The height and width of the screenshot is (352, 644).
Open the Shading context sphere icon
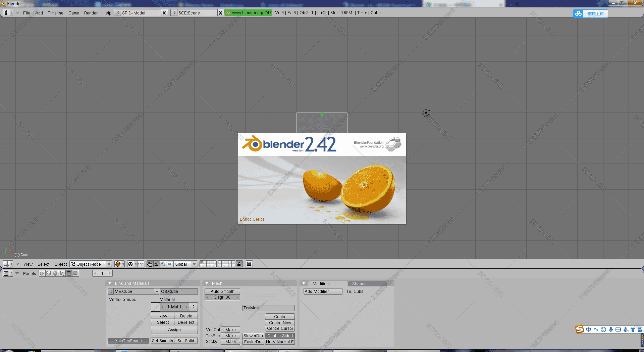click(55, 273)
